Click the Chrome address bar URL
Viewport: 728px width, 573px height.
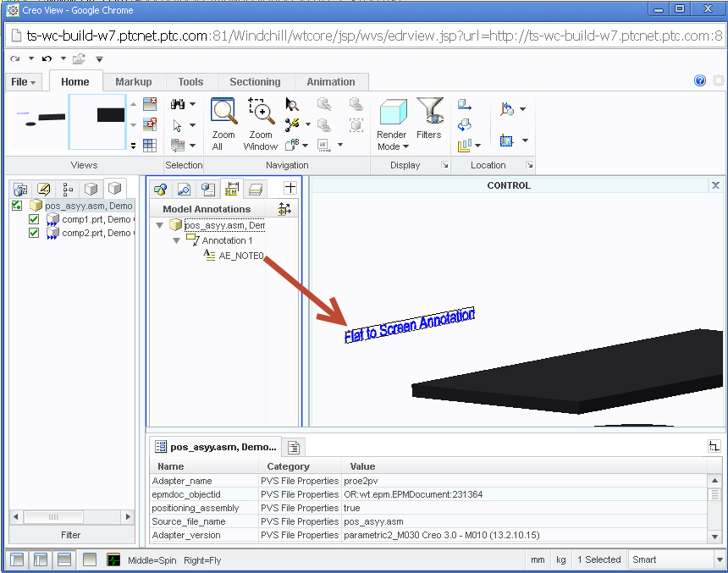(x=364, y=36)
